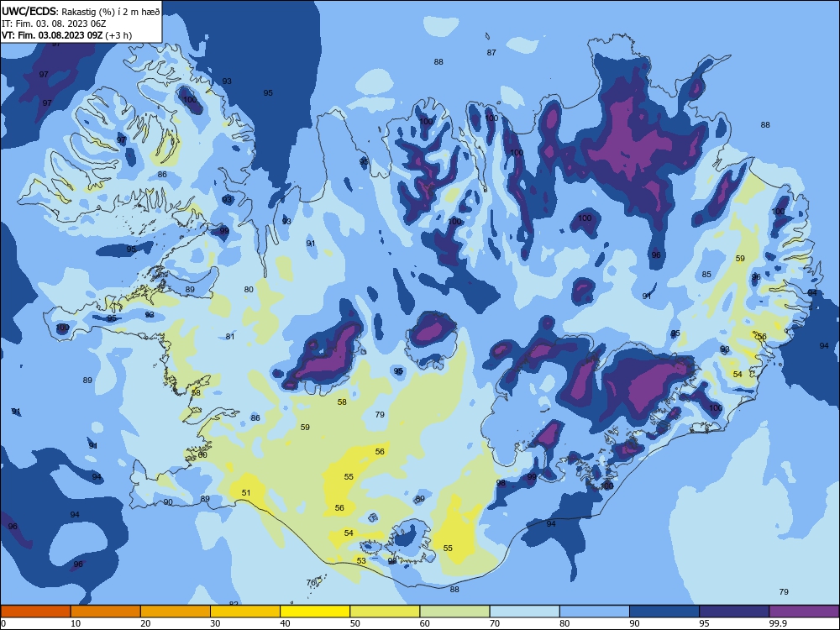Click the humidity value 51 on the map

246,493
